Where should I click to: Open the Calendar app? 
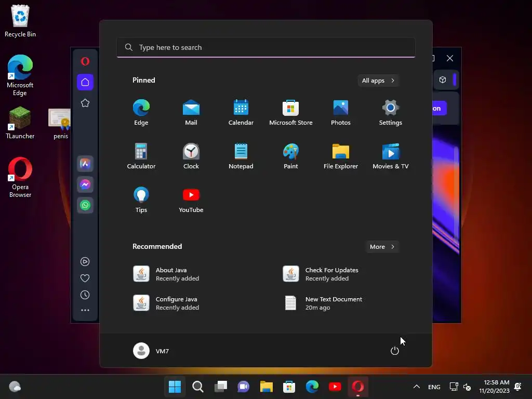coord(241,112)
